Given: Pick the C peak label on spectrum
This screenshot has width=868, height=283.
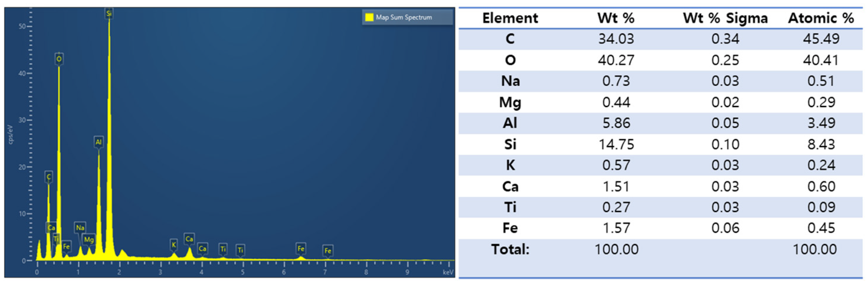Looking at the screenshot, I should [x=49, y=176].
